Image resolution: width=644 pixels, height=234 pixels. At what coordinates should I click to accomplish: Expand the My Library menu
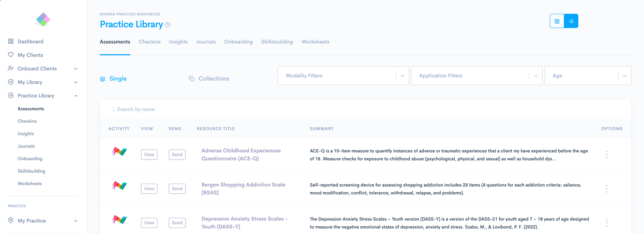(76, 82)
